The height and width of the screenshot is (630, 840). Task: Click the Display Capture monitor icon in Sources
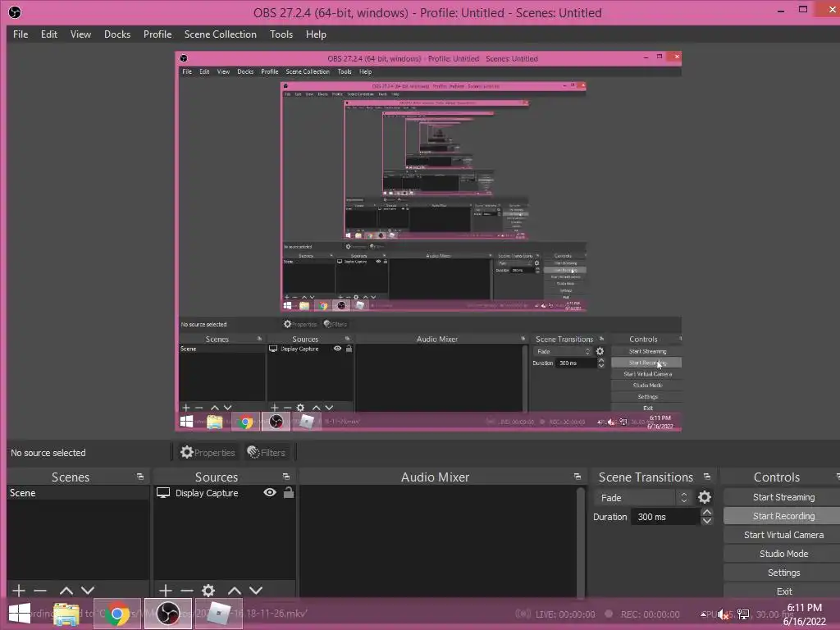(x=163, y=492)
